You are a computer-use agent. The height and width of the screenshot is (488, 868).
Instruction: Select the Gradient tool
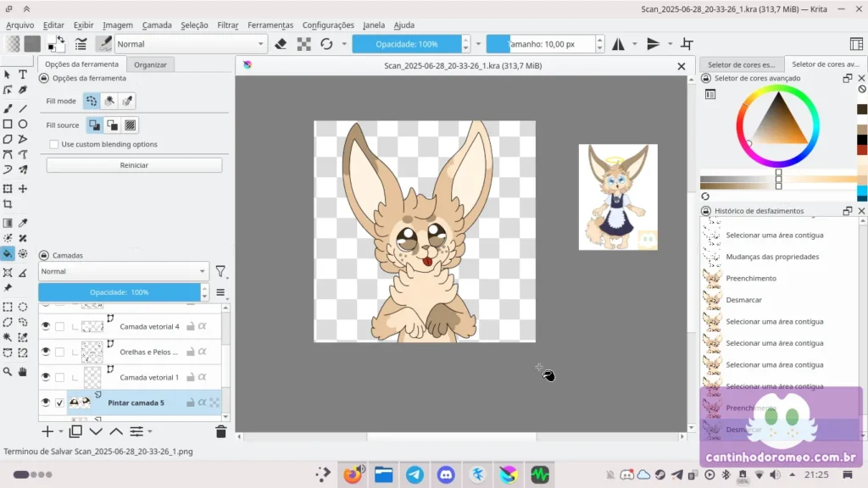(x=8, y=223)
